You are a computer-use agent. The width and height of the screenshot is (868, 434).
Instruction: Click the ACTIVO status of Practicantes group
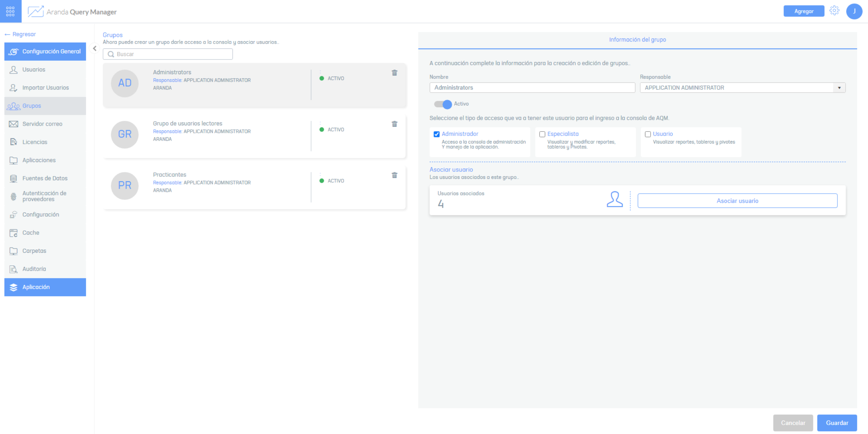[332, 181]
